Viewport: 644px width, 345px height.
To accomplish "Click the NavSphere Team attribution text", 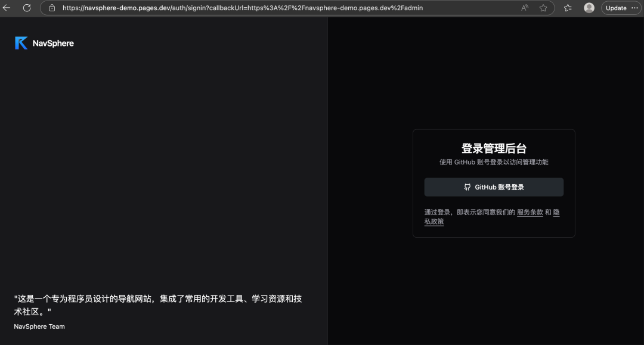I will (x=39, y=326).
